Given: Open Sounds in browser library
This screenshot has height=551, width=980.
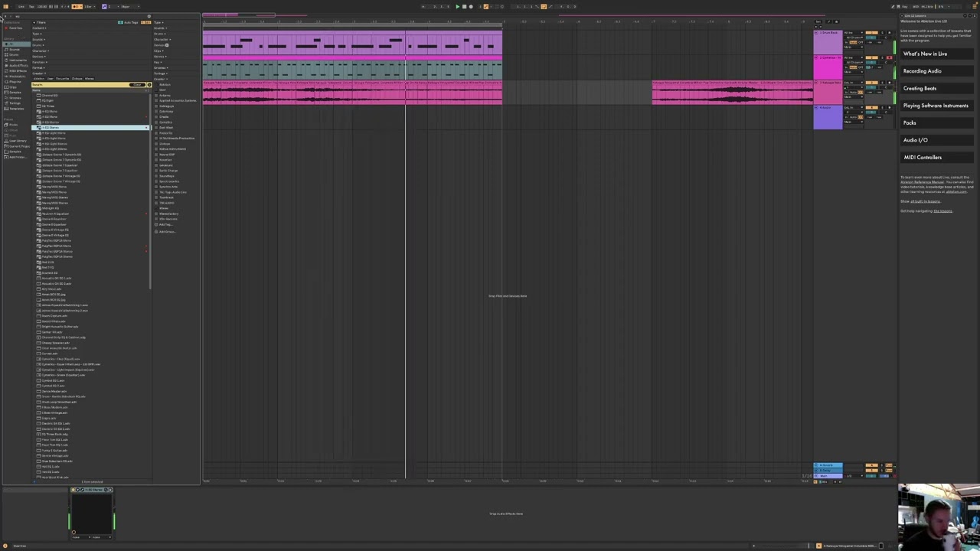Looking at the screenshot, I should (x=15, y=50).
